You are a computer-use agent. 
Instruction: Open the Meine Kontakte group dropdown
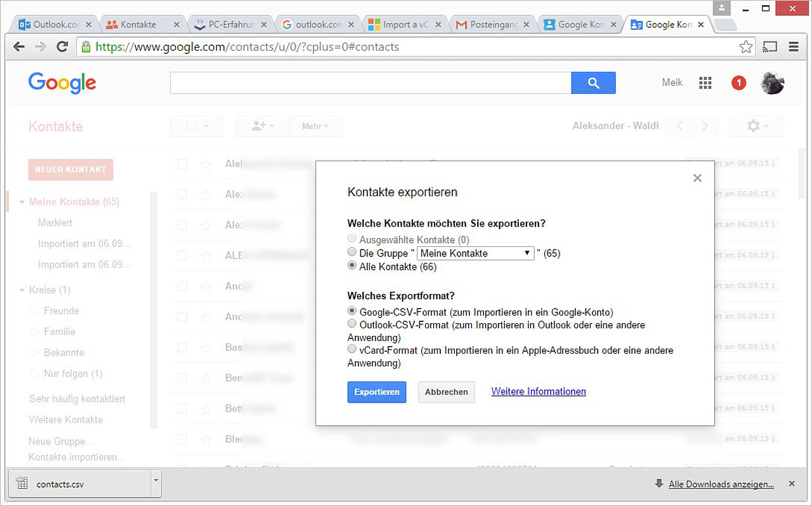(475, 253)
